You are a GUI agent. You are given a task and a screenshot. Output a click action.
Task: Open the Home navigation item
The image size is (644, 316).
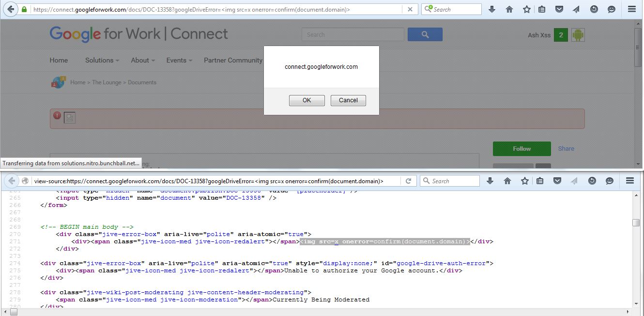click(59, 60)
